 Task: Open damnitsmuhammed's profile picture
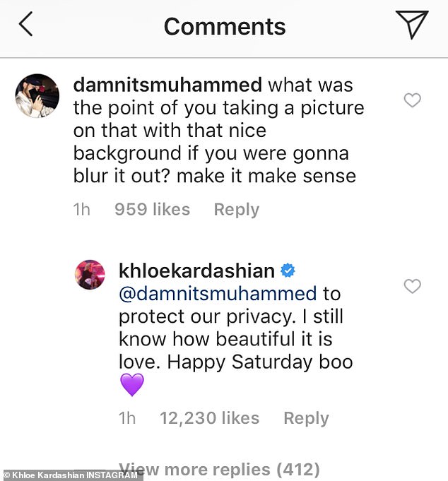pos(37,95)
